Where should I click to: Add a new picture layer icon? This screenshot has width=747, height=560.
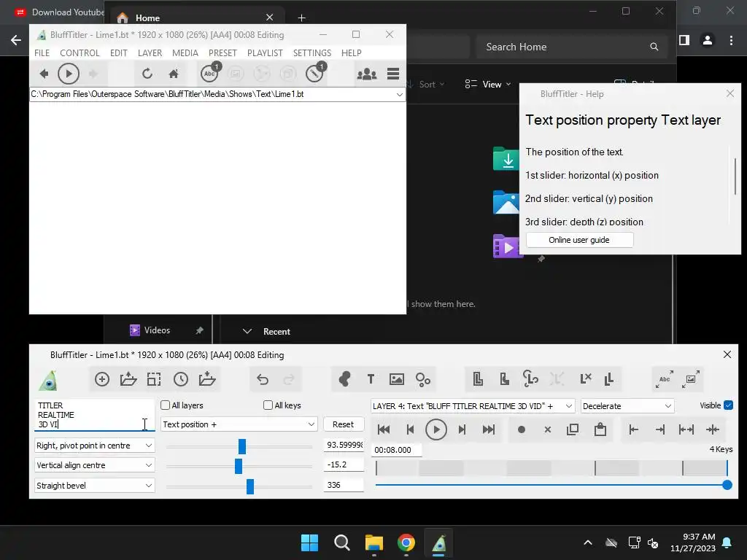pos(396,379)
